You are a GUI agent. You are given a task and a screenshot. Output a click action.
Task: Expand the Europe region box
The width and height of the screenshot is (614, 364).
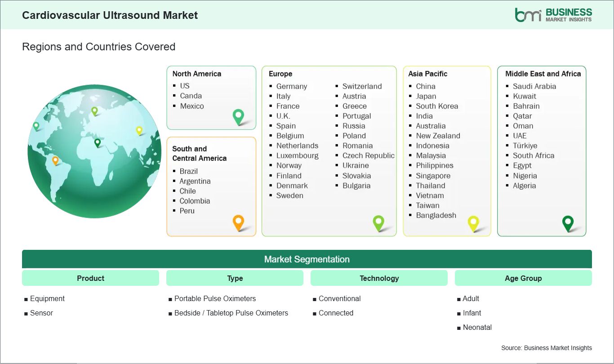[x=329, y=151]
